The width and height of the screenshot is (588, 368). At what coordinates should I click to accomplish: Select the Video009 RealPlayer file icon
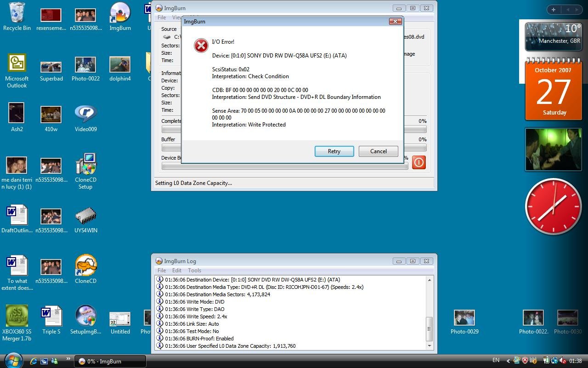click(86, 118)
